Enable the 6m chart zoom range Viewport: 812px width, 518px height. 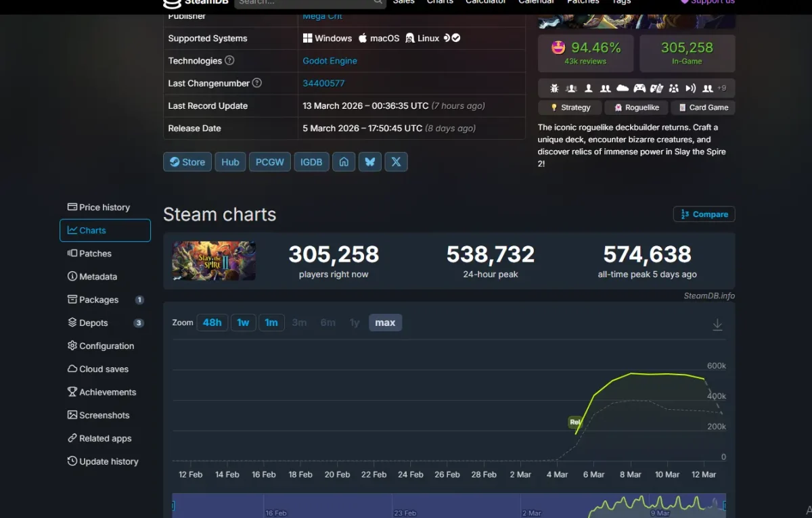tap(328, 323)
